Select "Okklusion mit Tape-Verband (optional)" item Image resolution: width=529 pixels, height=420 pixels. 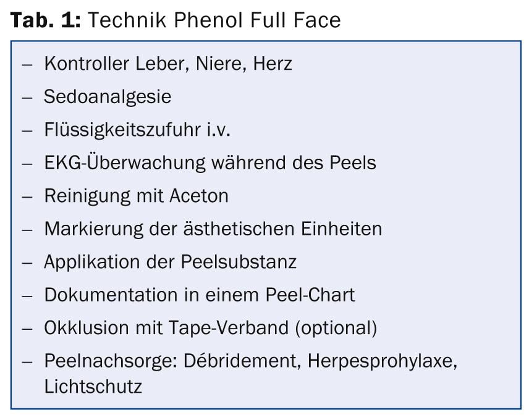point(210,327)
